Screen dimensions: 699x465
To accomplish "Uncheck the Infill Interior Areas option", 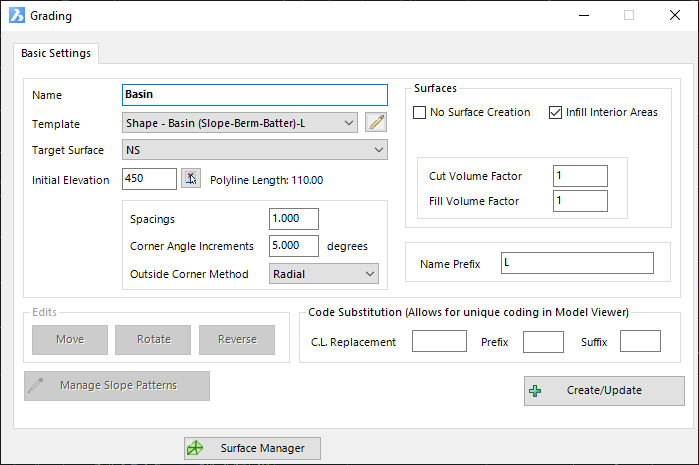I will pyautogui.click(x=556, y=112).
